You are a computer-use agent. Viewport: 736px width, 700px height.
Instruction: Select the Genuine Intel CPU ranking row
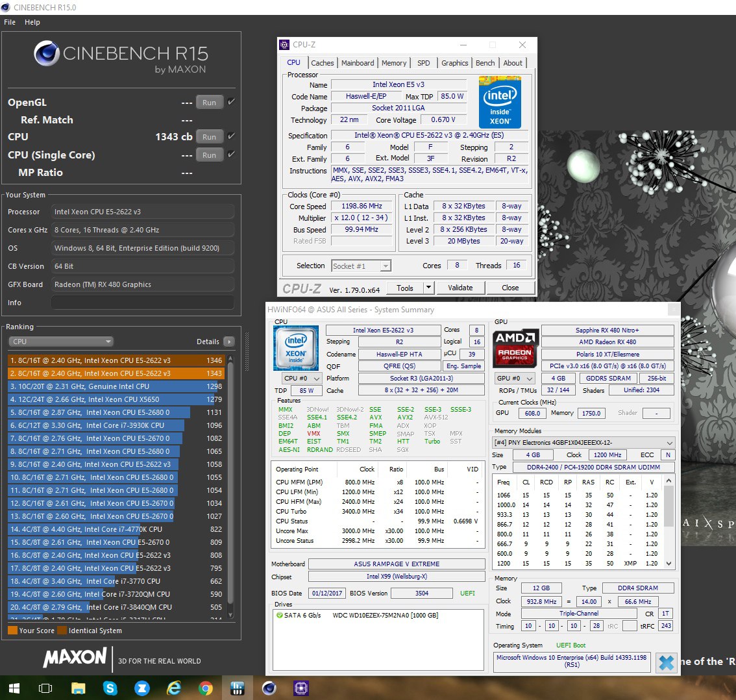pyautogui.click(x=116, y=386)
